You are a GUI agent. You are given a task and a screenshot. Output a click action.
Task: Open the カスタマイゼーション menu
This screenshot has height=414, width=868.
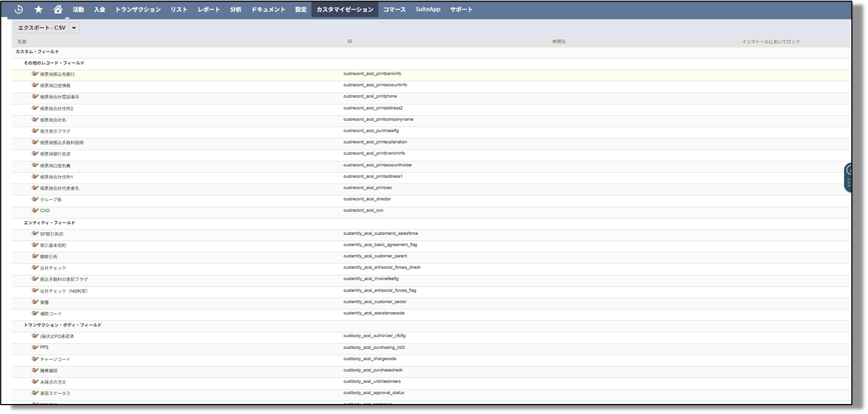pos(345,9)
